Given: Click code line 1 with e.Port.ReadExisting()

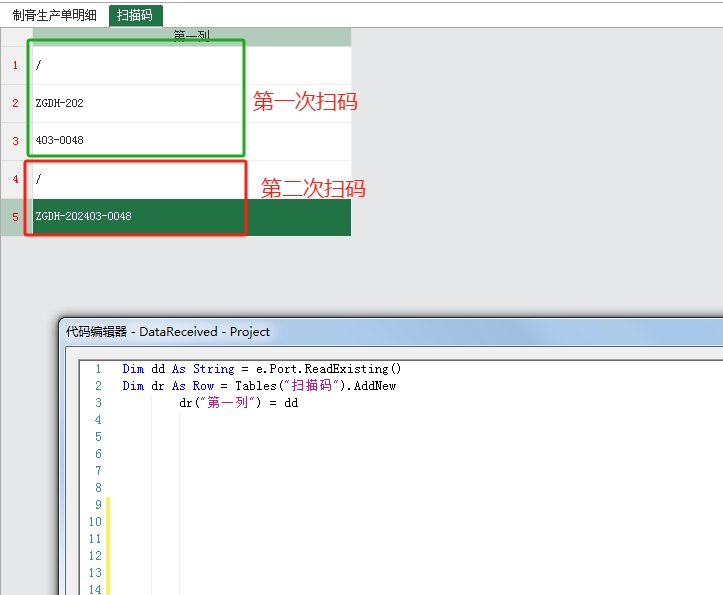Looking at the screenshot, I should tap(261, 369).
